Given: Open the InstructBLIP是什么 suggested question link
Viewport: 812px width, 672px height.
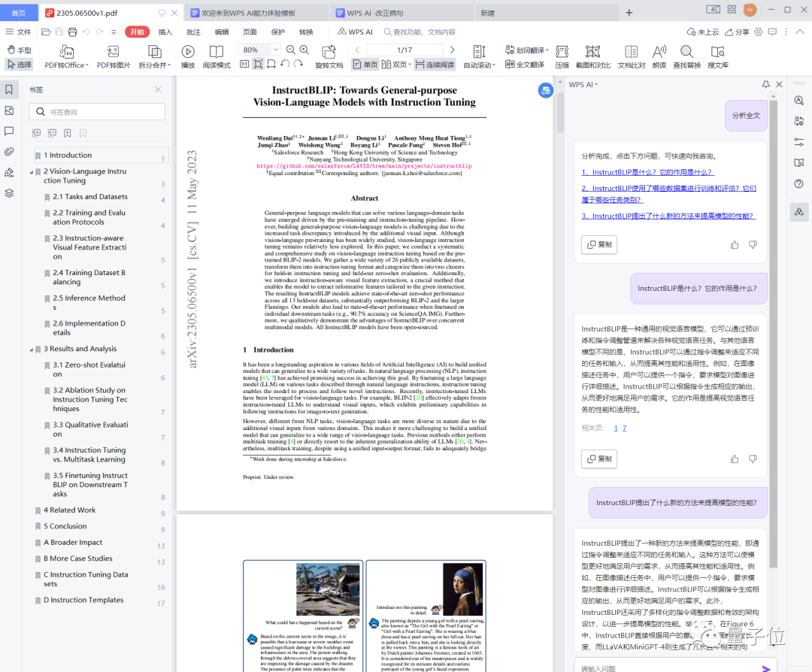Looking at the screenshot, I should click(x=647, y=172).
